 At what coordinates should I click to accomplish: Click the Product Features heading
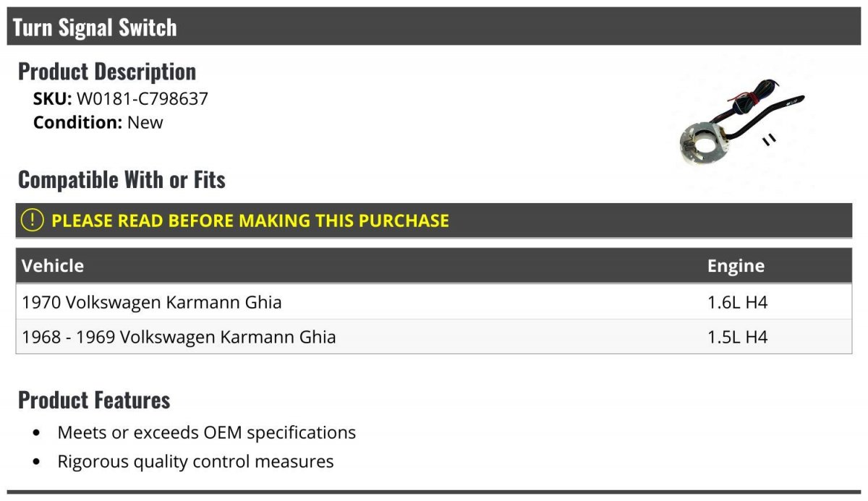click(x=94, y=399)
